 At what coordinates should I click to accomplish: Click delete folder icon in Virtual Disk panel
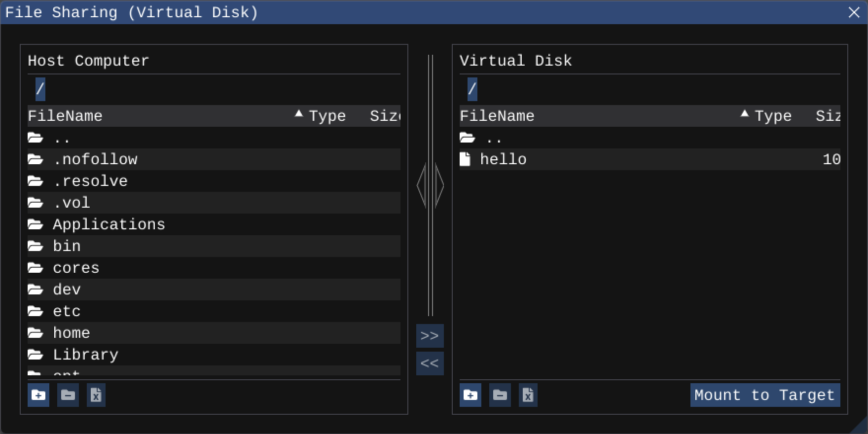pyautogui.click(x=500, y=395)
